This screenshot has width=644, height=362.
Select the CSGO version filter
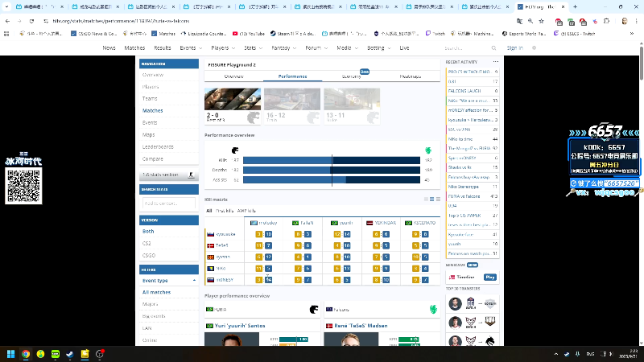pyautogui.click(x=149, y=255)
